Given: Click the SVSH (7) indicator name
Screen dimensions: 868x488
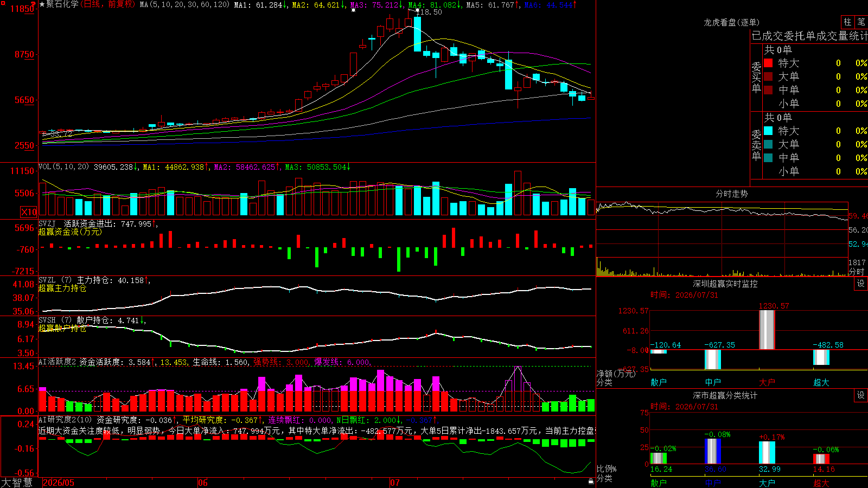Looking at the screenshot, I should click(55, 320).
